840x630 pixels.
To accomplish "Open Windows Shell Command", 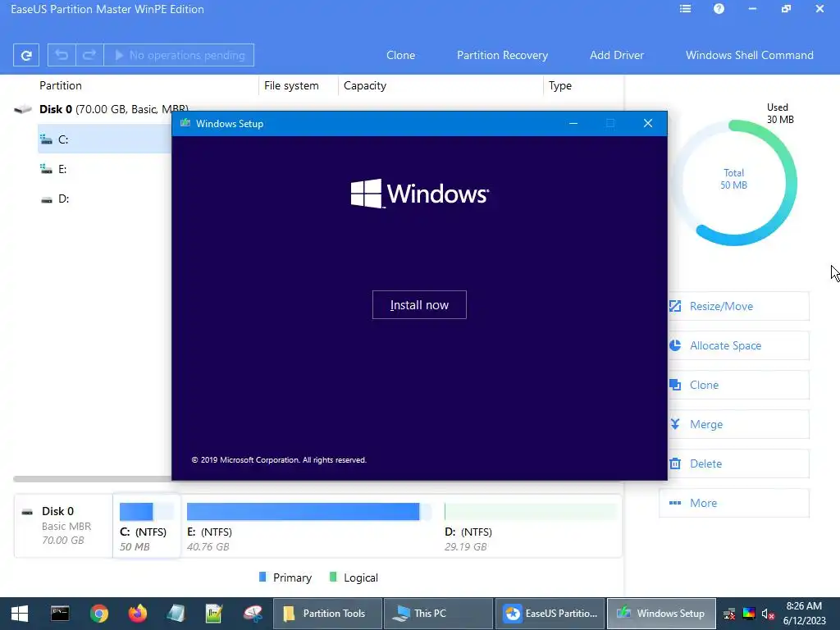I will tap(750, 55).
